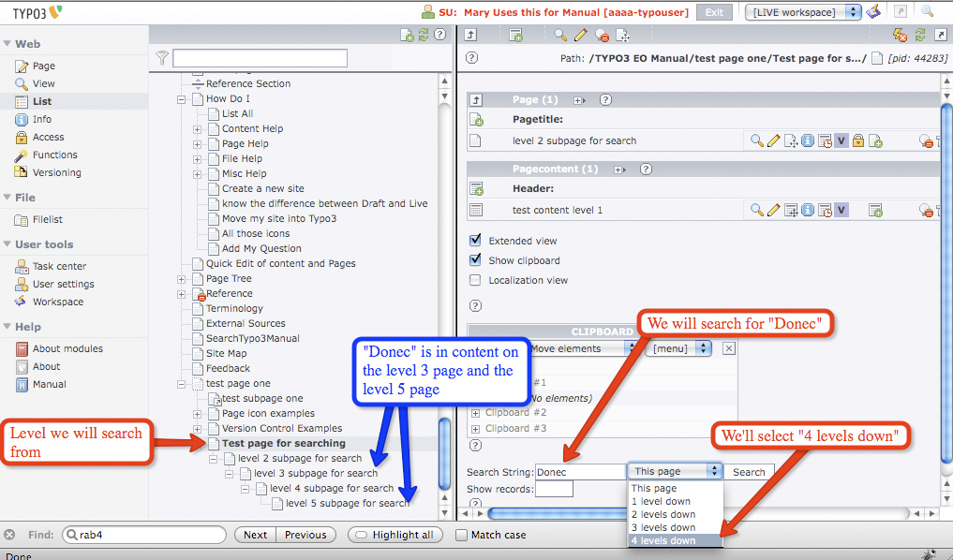Click the Search String input field
Screen dimensions: 953x560
pos(581,472)
